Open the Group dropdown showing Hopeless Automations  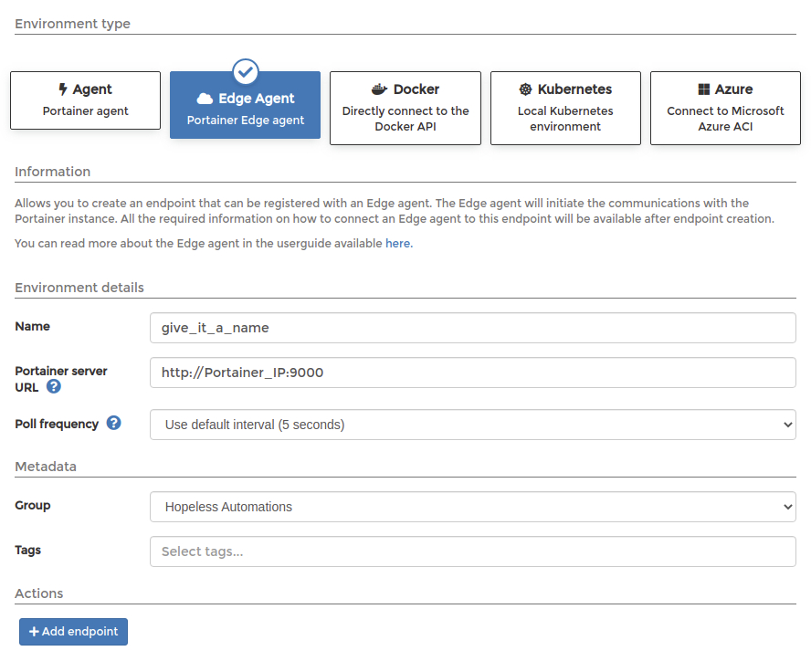point(473,507)
